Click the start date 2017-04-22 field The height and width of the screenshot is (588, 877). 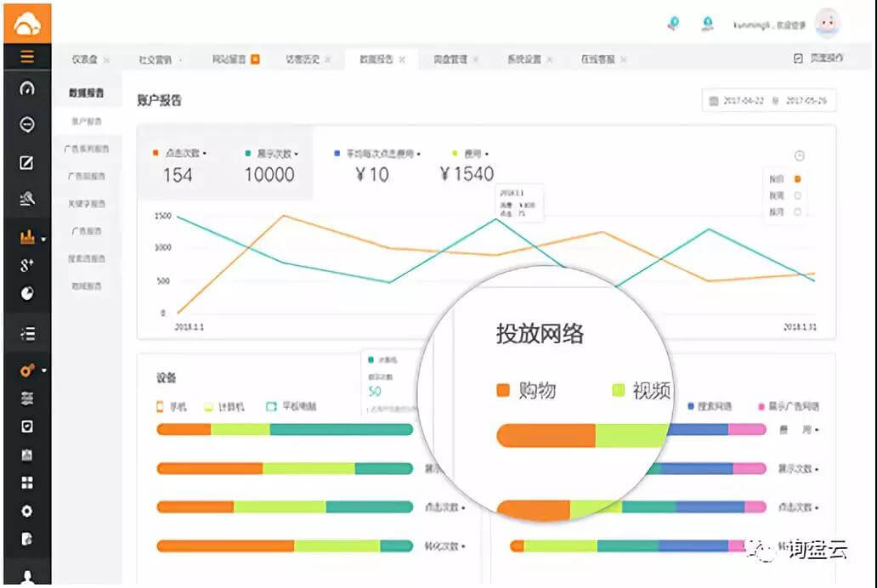[x=744, y=101]
